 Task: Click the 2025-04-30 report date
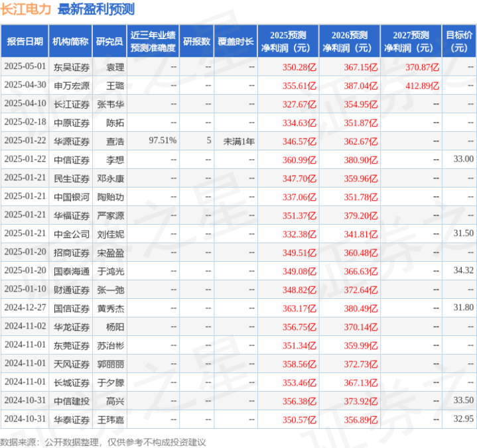(x=25, y=84)
